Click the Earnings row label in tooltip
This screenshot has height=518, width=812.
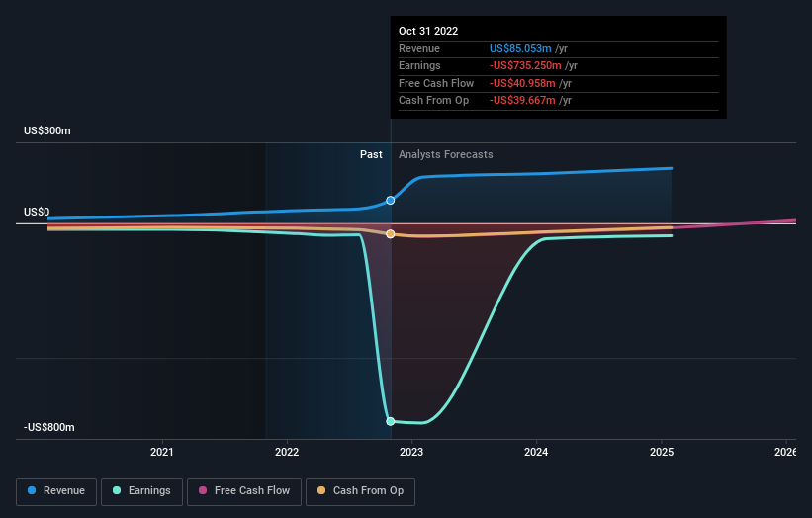(419, 65)
